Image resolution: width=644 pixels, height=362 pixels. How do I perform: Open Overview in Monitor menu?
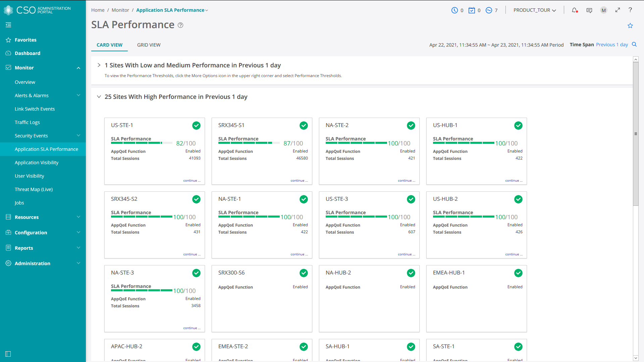pyautogui.click(x=25, y=82)
